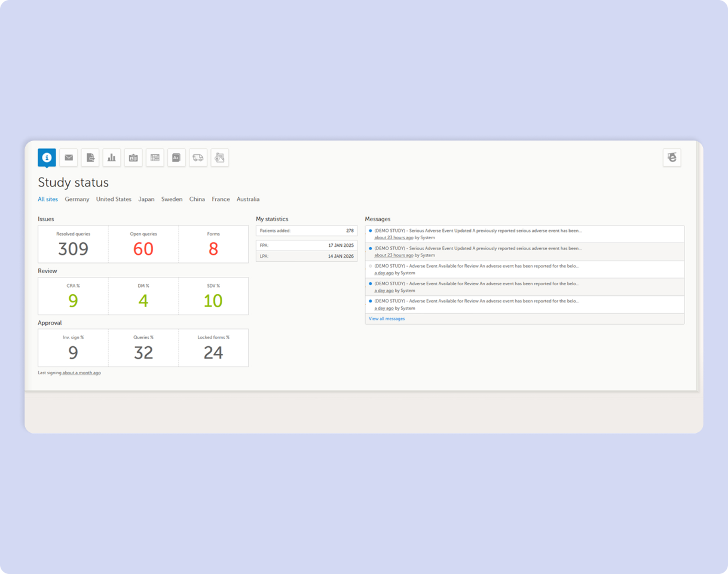Select the data export document icon
Screen dimensions: 728x574
(x=90, y=157)
